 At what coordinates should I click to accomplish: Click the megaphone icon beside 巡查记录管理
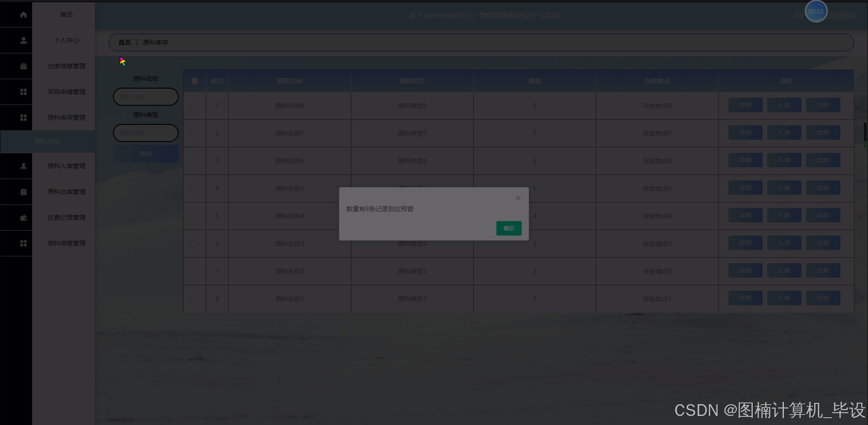[23, 217]
